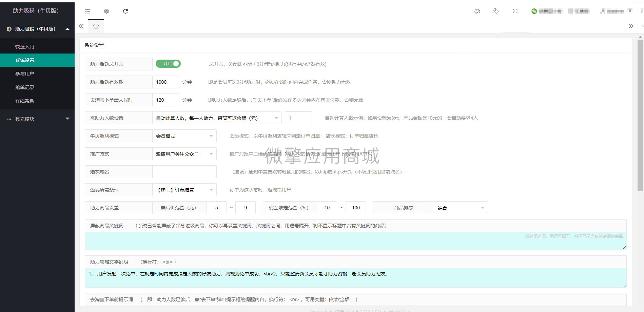Edit the 去淘宝下单最大候时 minutes field
Viewport: 644px width, 312px height.
point(166,100)
